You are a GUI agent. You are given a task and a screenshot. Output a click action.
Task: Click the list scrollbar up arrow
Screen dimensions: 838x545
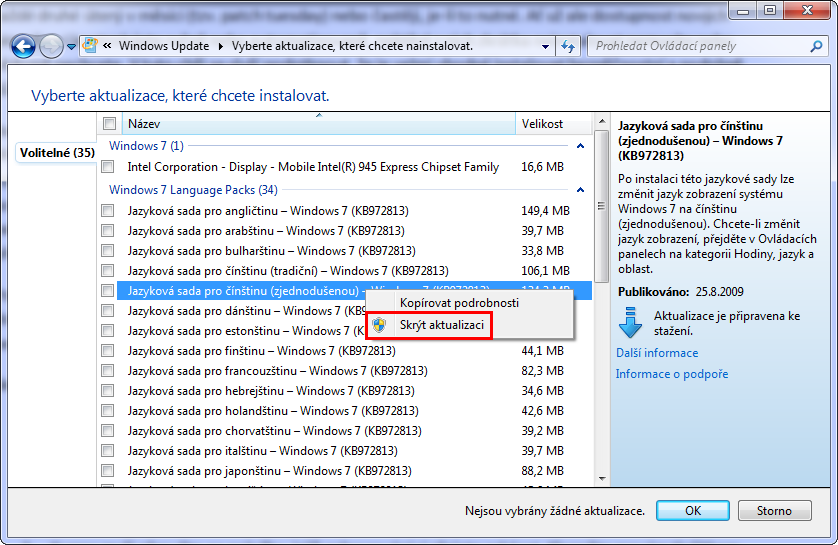tap(602, 122)
